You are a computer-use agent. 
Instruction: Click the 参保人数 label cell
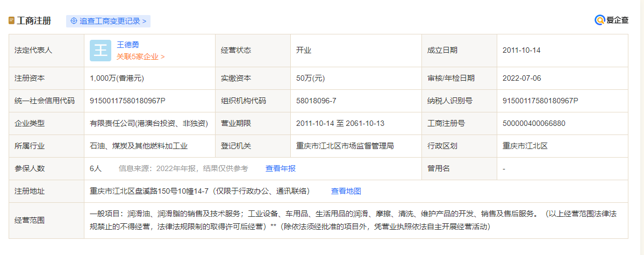coord(46,168)
